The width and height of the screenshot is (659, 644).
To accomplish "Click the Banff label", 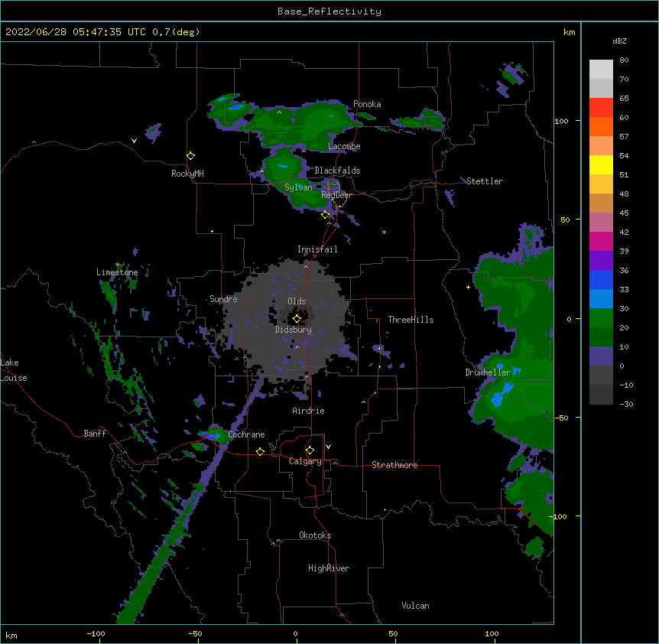I will [95, 434].
